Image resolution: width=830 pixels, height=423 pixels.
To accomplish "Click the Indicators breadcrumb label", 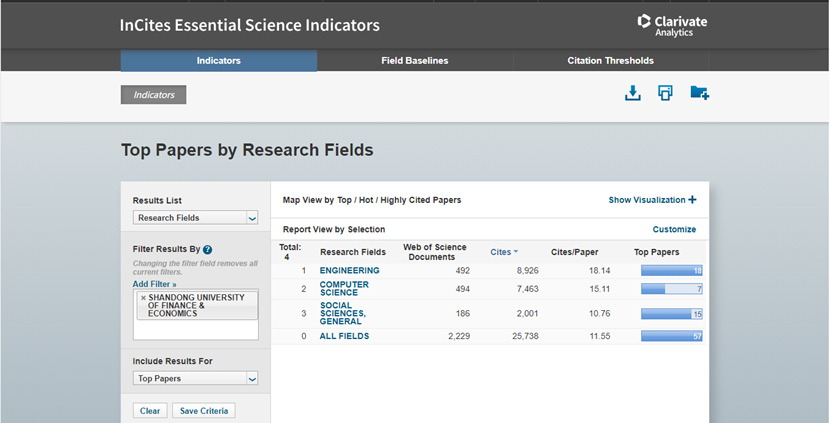I will coord(153,95).
